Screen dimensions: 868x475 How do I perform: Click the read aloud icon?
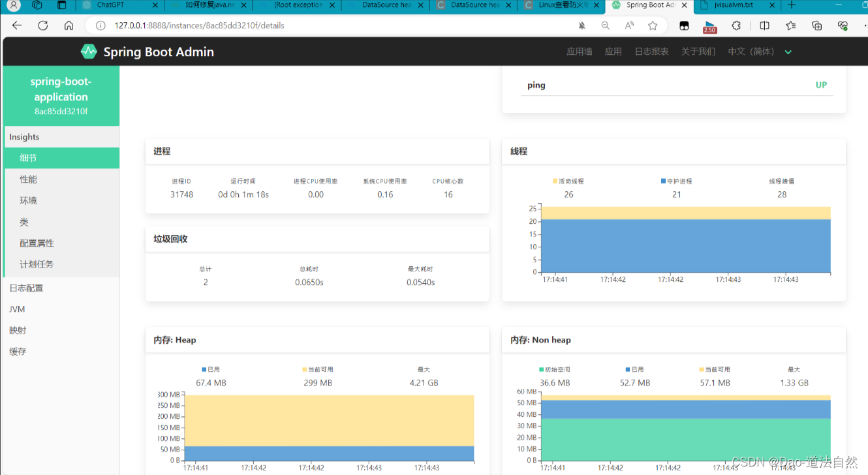point(629,25)
